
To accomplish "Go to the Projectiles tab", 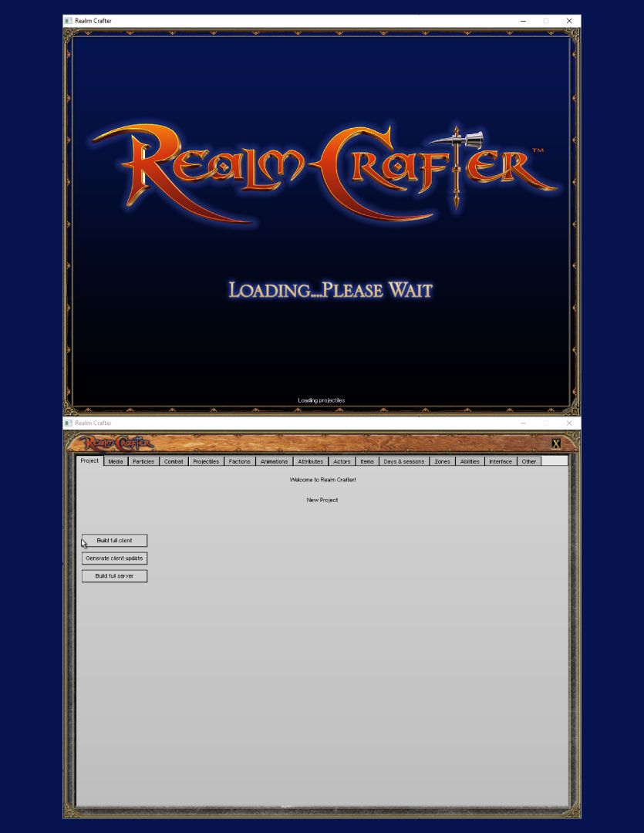I will (206, 462).
